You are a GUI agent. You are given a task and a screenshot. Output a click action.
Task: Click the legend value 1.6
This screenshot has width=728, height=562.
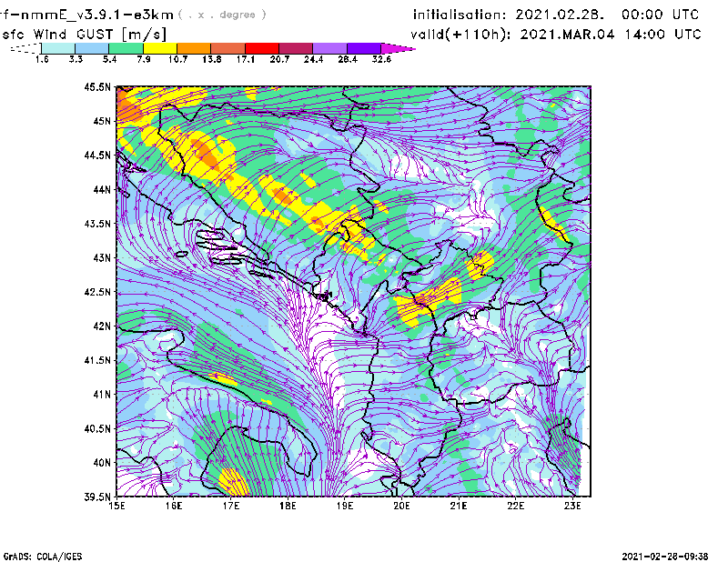[42, 59]
